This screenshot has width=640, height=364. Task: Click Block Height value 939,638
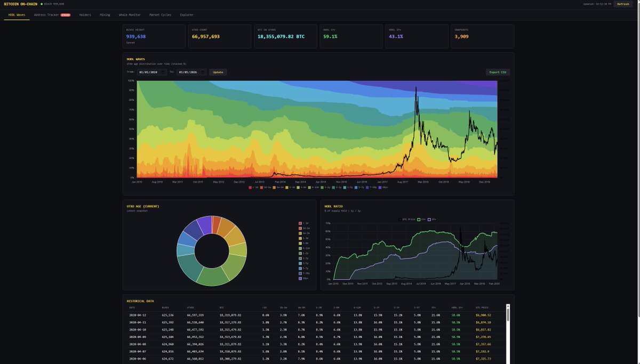136,37
